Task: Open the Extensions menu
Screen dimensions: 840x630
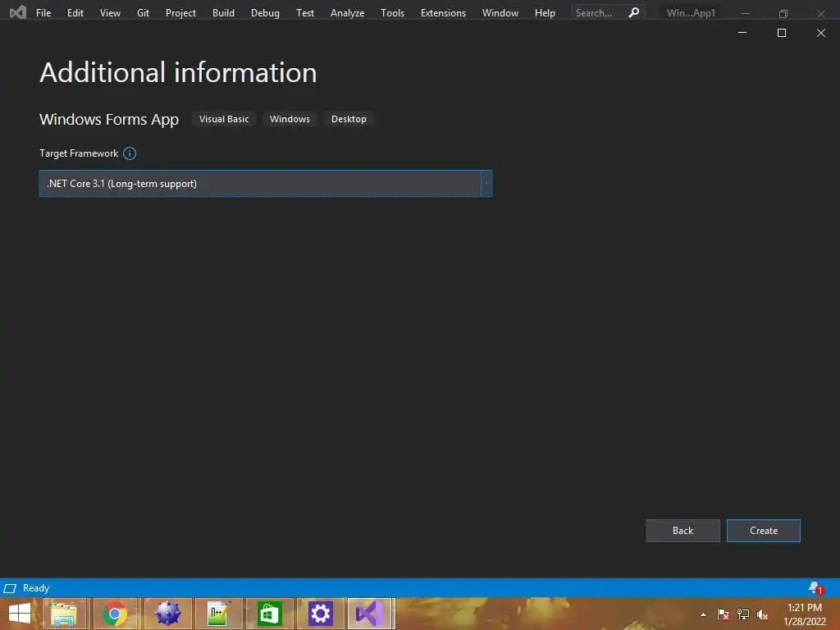Action: (x=443, y=13)
